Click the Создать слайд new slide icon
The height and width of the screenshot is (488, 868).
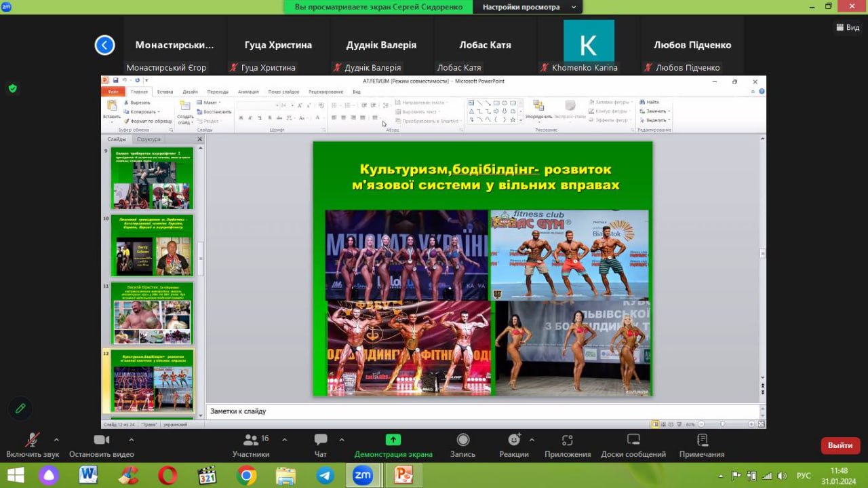click(x=185, y=106)
